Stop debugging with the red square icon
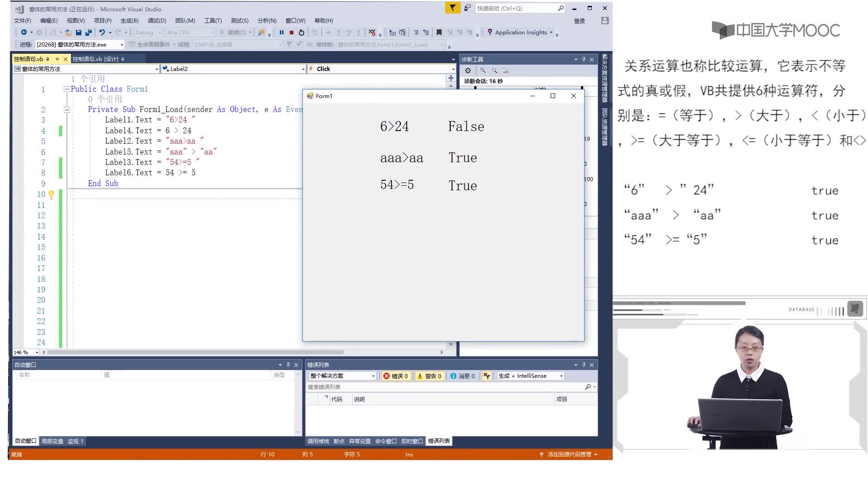Screen dimensions: 868x488 pos(292,33)
